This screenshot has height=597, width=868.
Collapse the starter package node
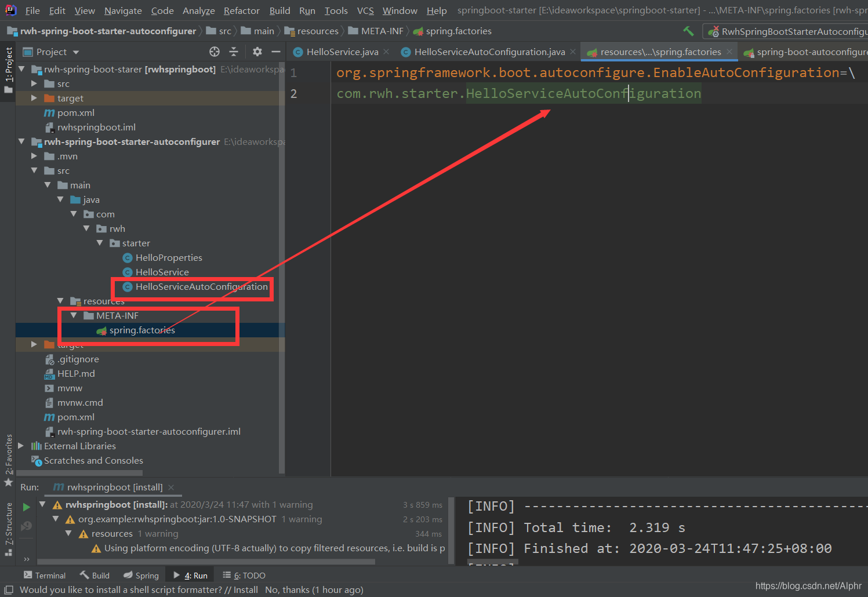(x=100, y=243)
